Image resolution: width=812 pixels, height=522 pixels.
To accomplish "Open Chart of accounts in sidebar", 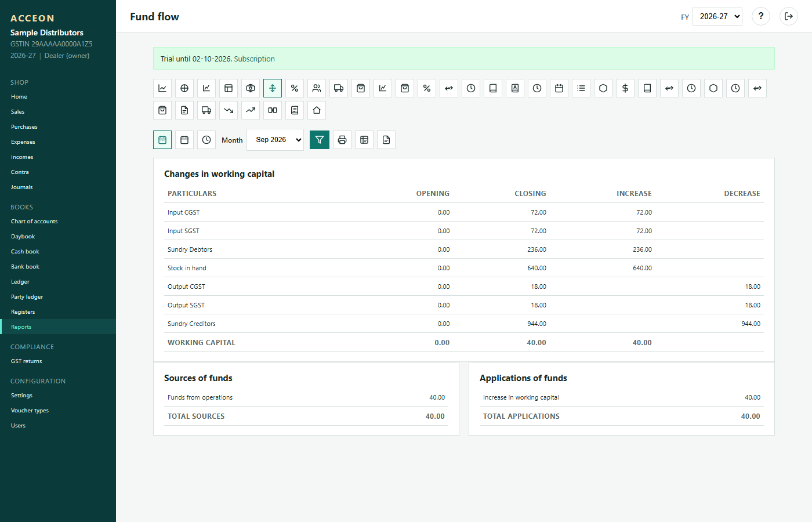I will pos(34,222).
